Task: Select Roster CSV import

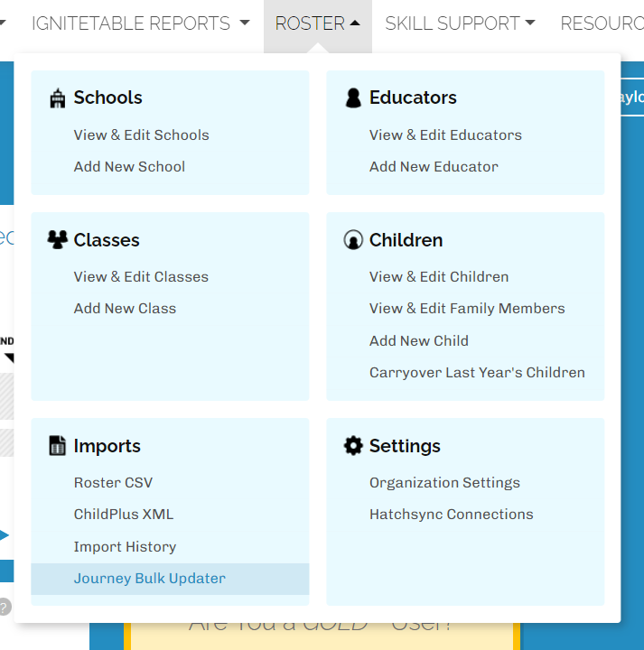Action: (113, 483)
